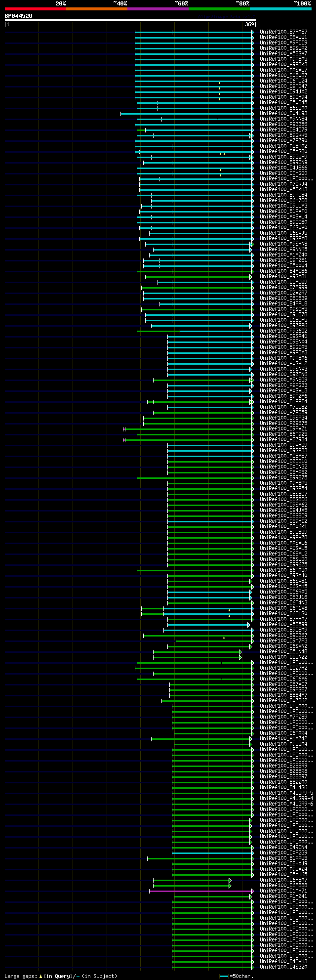The width and height of the screenshot is (316, 980).
Task: Select label UniRef100_Q6H7C8
Action: pyautogui.click(x=283, y=200)
